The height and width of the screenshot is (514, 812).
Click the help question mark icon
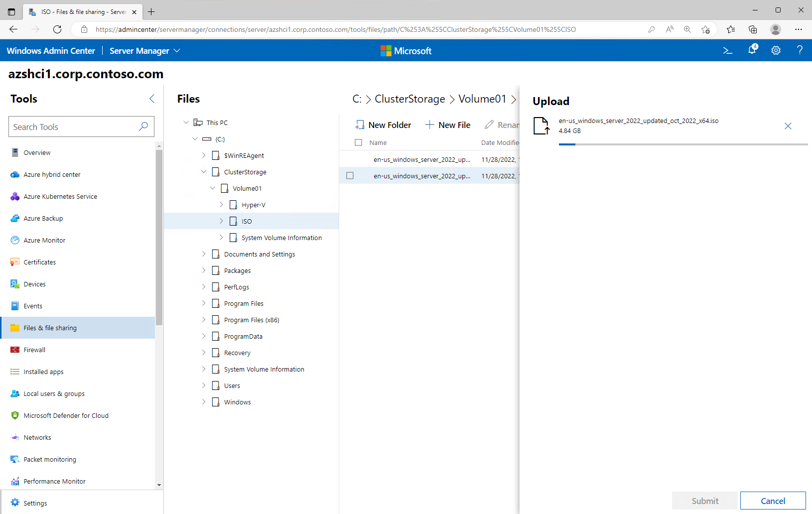(x=800, y=50)
